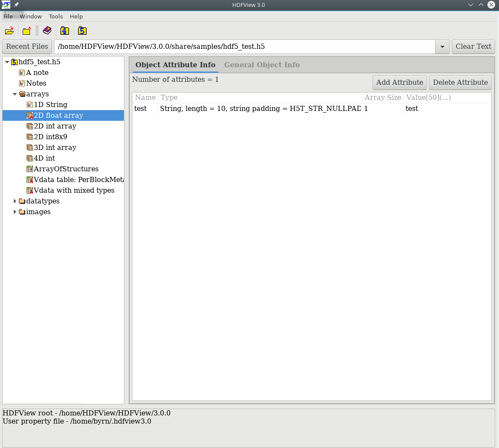Select the 3D int array label

[55, 147]
